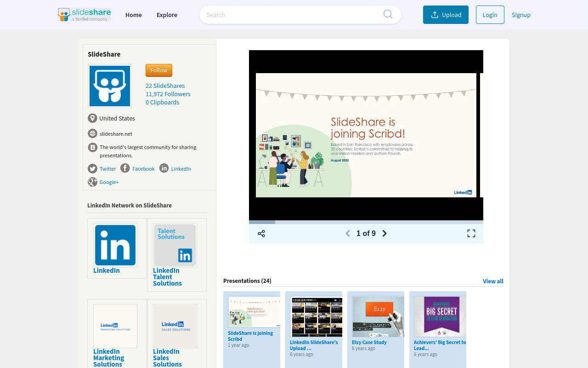Open the Explore menu item
The height and width of the screenshot is (368, 588).
pyautogui.click(x=167, y=15)
